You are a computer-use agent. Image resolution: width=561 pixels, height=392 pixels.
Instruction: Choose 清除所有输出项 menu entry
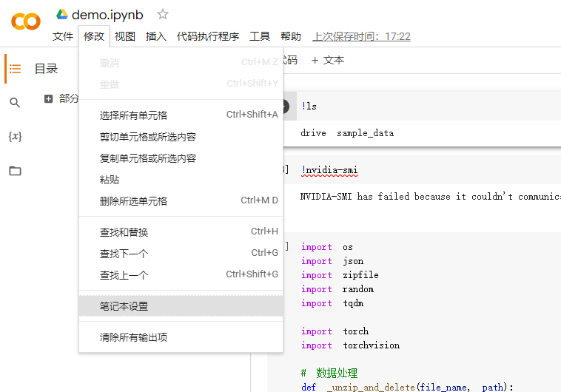click(x=134, y=337)
